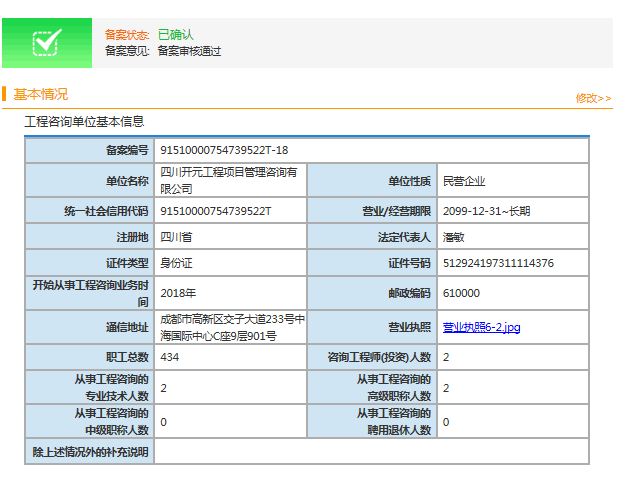
Task: Select the 民营企业 unit type value
Action: 464,181
